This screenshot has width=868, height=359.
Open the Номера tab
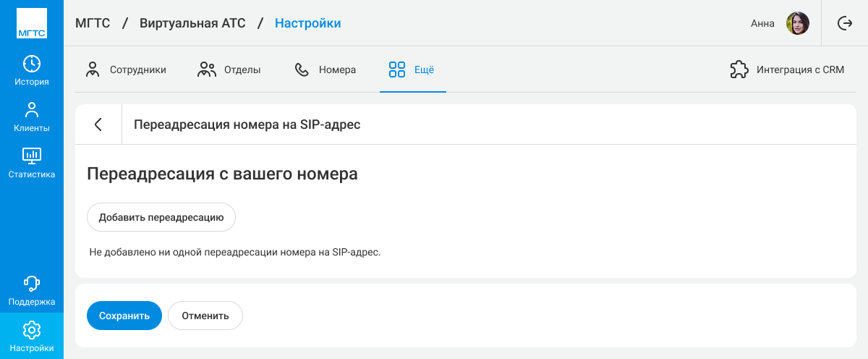tap(325, 70)
